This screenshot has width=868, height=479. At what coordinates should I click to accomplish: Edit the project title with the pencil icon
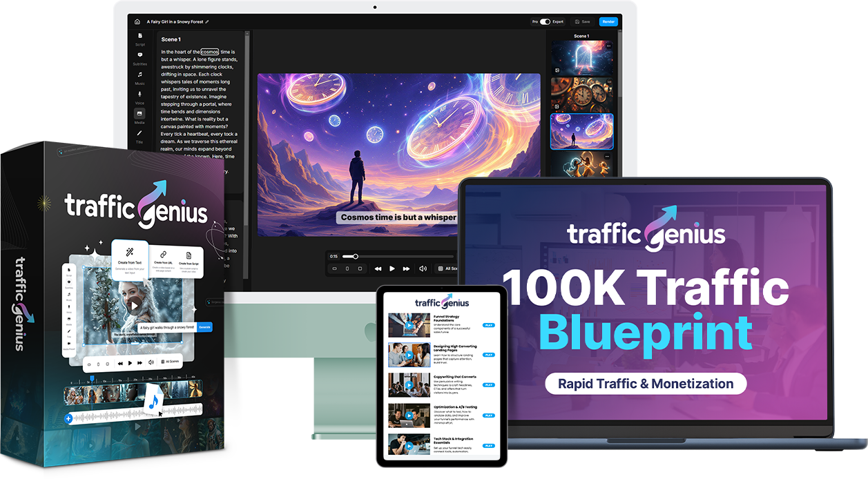pyautogui.click(x=206, y=21)
